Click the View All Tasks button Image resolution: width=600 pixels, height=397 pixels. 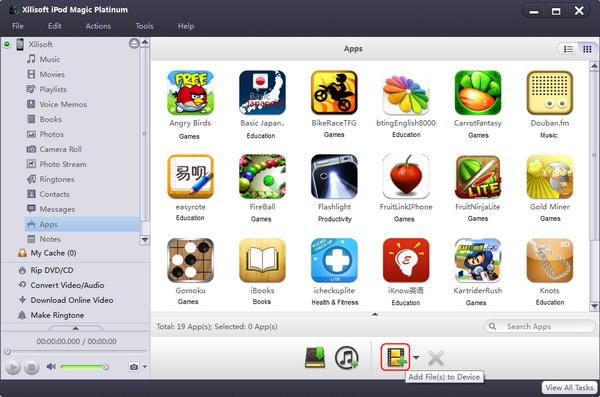coord(569,387)
